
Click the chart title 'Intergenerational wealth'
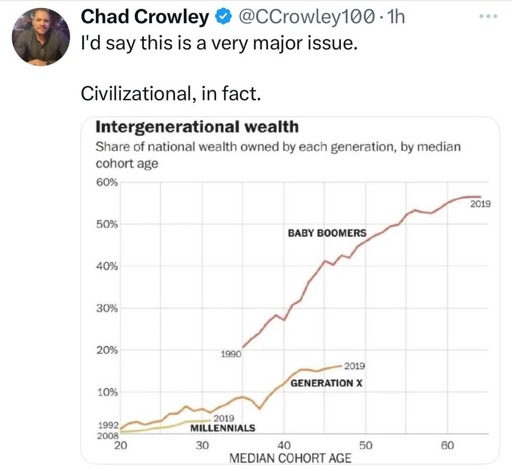197,127
